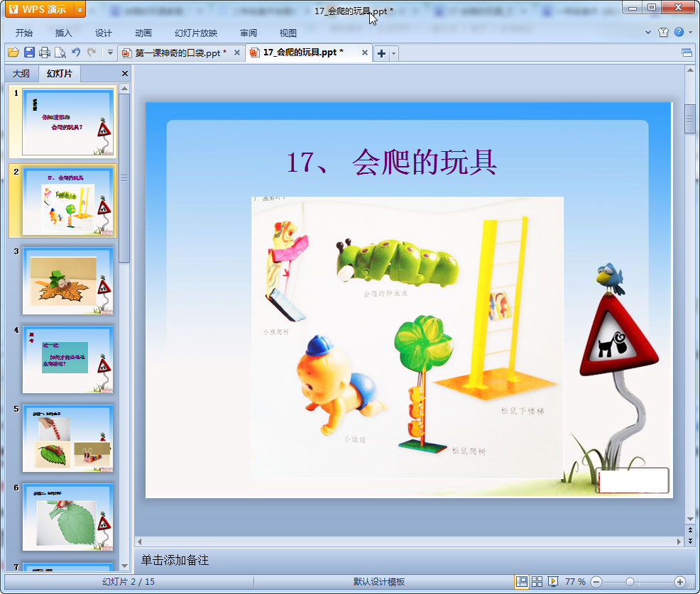Expand the help dropdown arrow

[691, 33]
